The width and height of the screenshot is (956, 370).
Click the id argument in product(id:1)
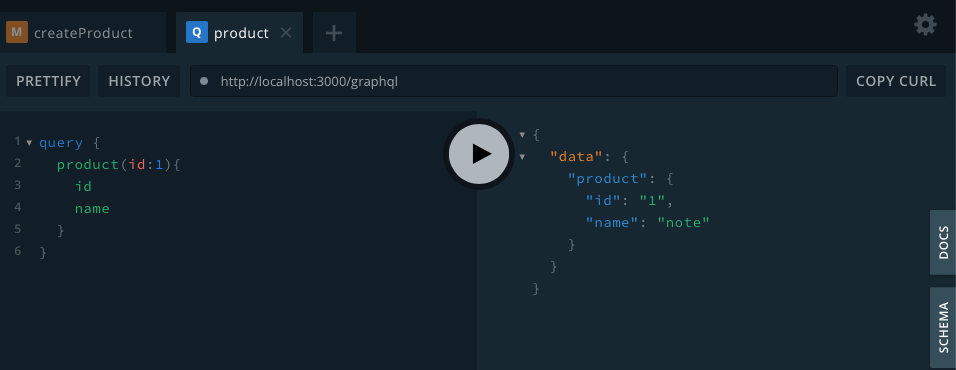137,165
